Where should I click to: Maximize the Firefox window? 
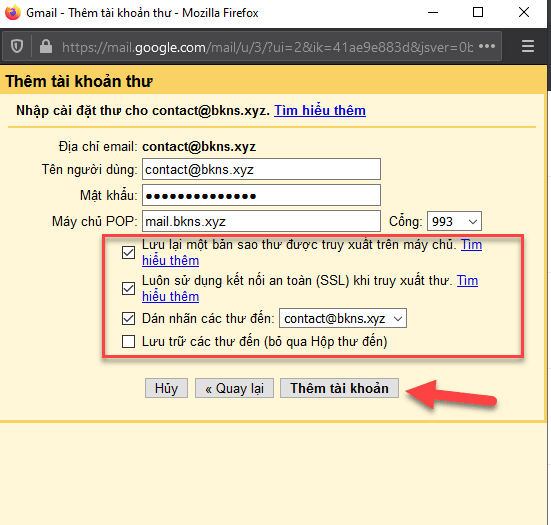[x=478, y=12]
